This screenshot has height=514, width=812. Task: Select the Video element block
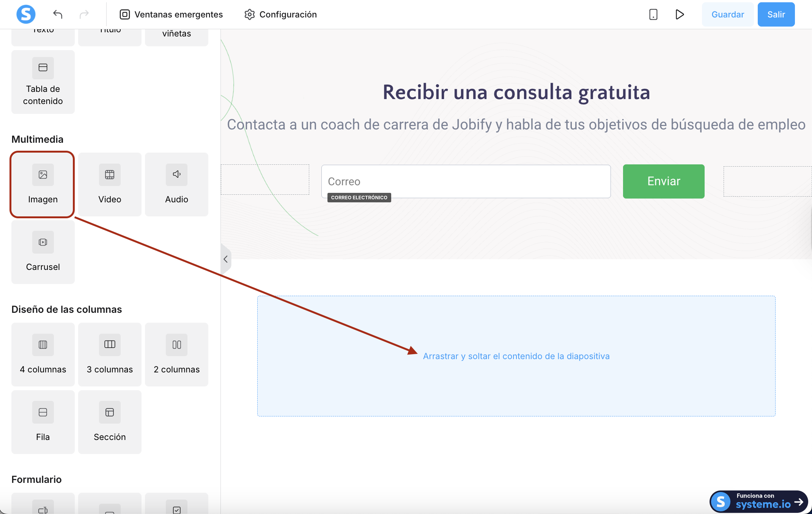(x=110, y=184)
